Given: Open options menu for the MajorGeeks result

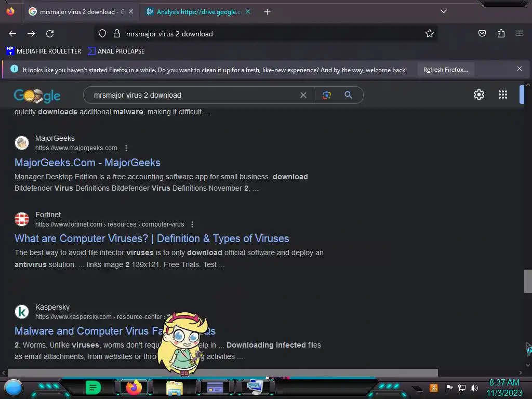Looking at the screenshot, I should pos(126,148).
